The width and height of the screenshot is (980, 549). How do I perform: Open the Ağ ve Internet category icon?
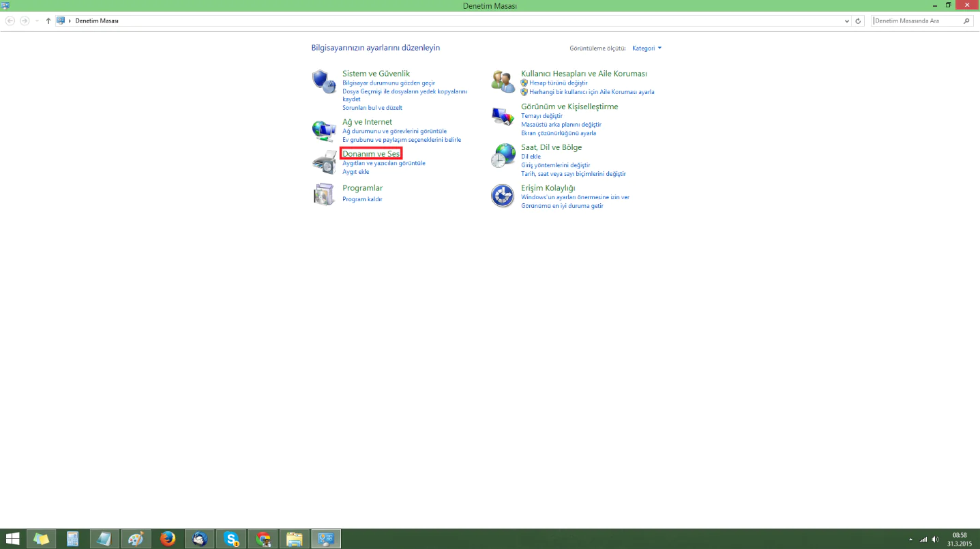[x=323, y=129]
